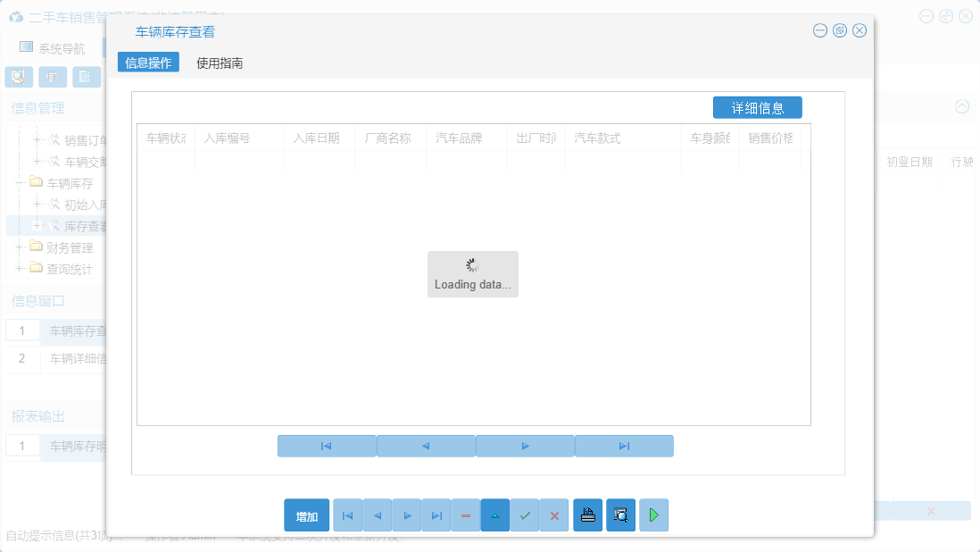Switch to the 使用指南 tab

coord(220,63)
